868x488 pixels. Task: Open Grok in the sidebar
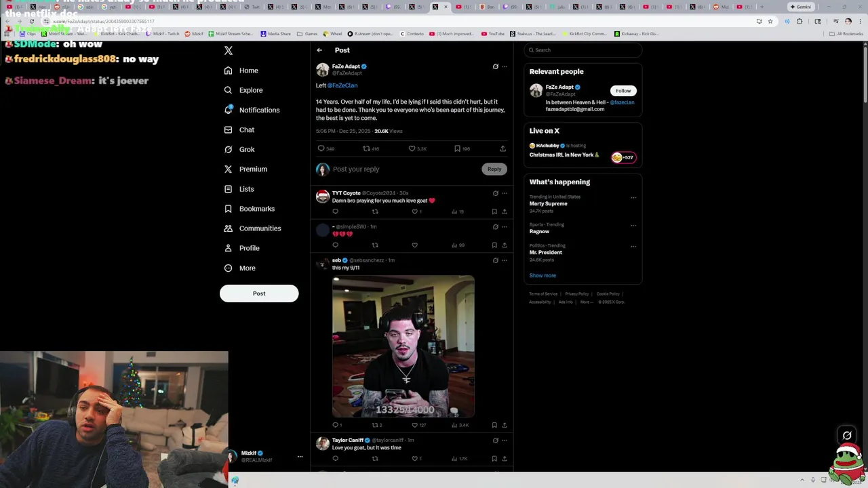[x=239, y=149]
